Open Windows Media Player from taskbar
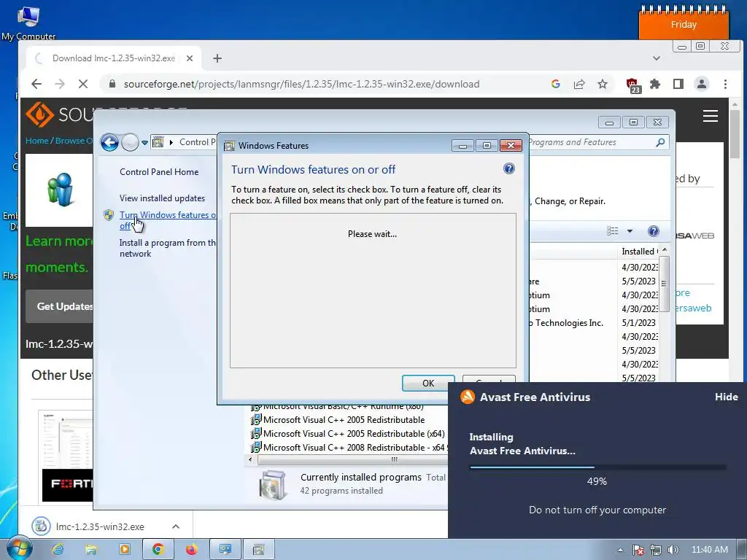The image size is (747, 560). [124, 550]
